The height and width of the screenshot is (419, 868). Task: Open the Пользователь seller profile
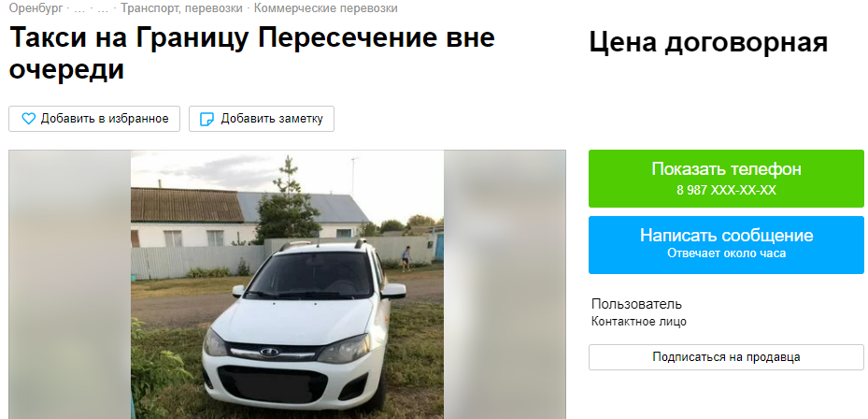point(636,304)
